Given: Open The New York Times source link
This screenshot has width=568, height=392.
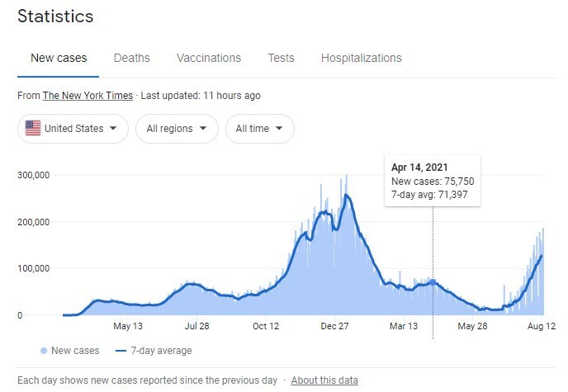Looking at the screenshot, I should pos(88,96).
